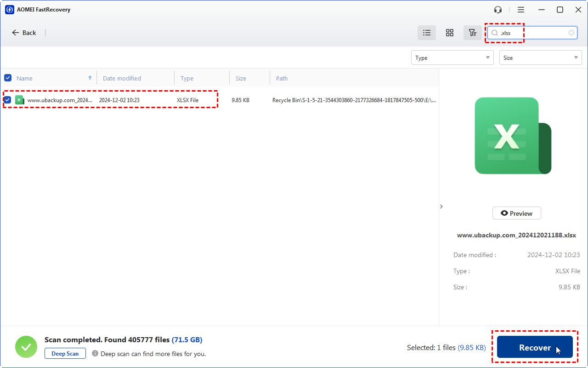
Task: Click the magnifier search icon
Action: pyautogui.click(x=494, y=33)
